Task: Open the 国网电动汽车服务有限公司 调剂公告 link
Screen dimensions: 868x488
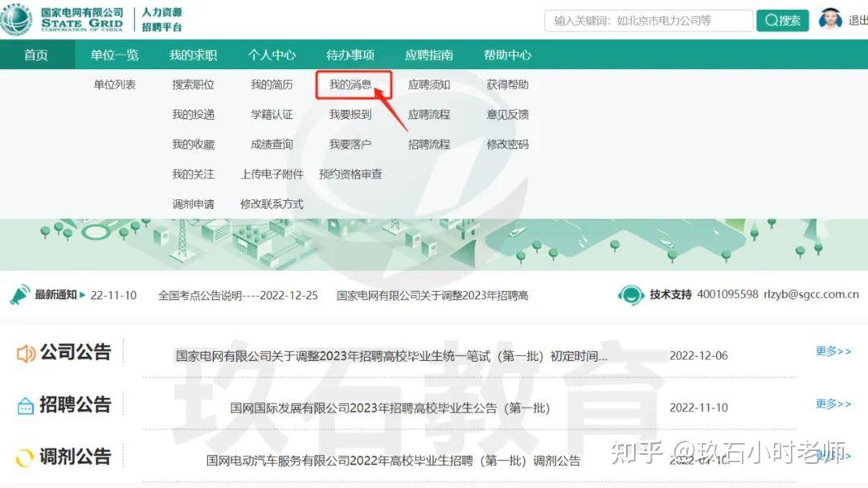Action: click(x=393, y=461)
